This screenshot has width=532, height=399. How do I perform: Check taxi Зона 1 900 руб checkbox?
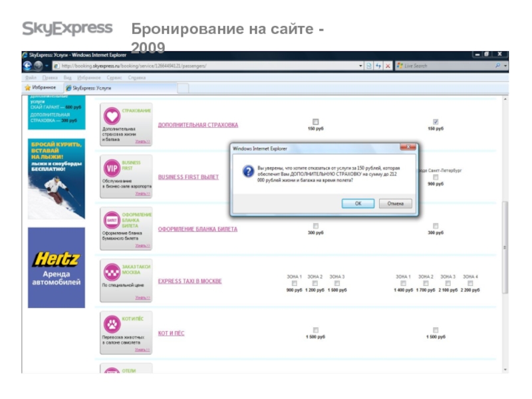(294, 283)
